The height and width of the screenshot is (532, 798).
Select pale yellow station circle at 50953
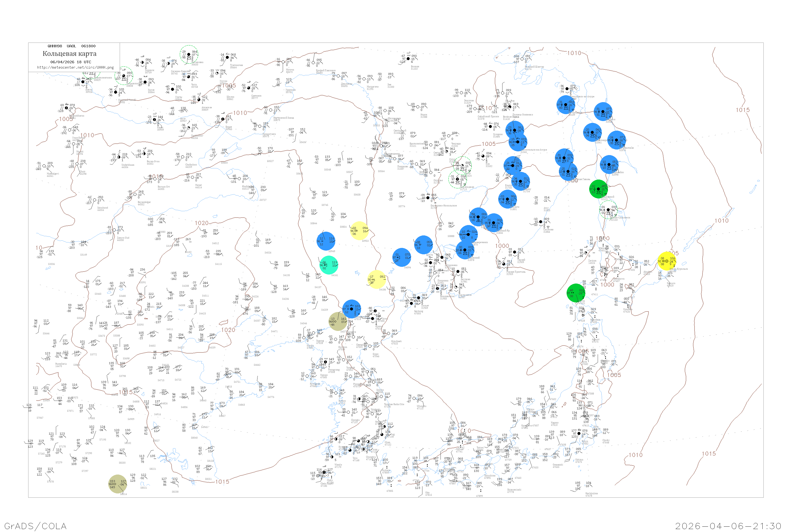[x=359, y=230]
